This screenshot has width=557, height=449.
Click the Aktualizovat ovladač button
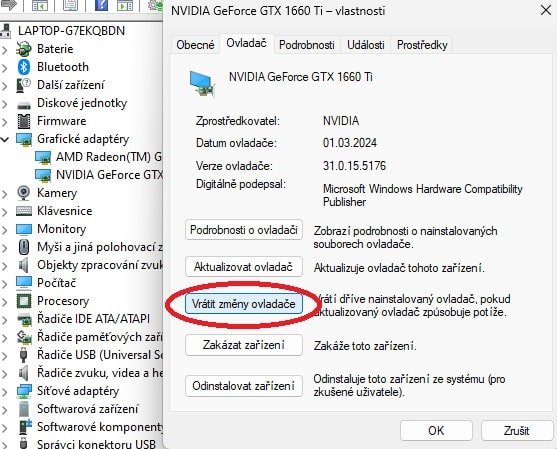(x=244, y=266)
